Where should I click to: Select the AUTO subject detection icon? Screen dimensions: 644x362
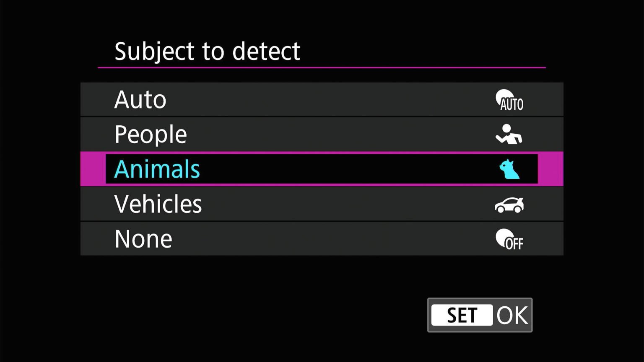point(509,99)
